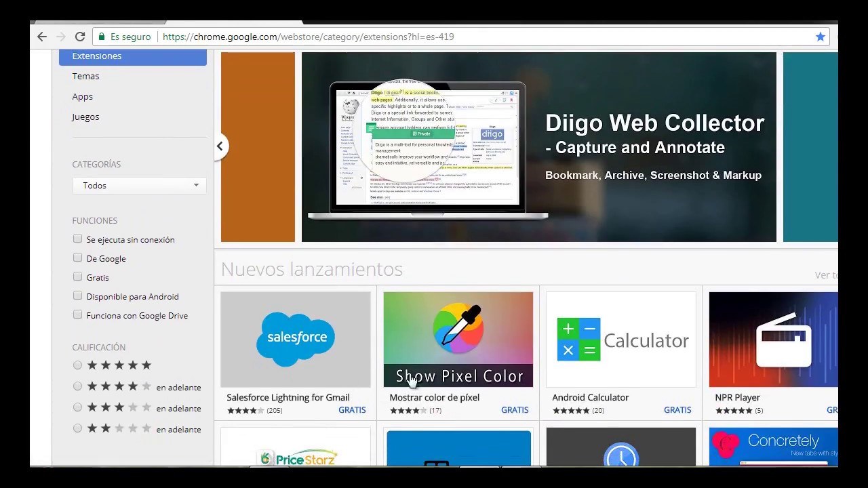Enable 'Funciona con Google Drive' checkbox
Image resolution: width=868 pixels, height=488 pixels.
(77, 314)
